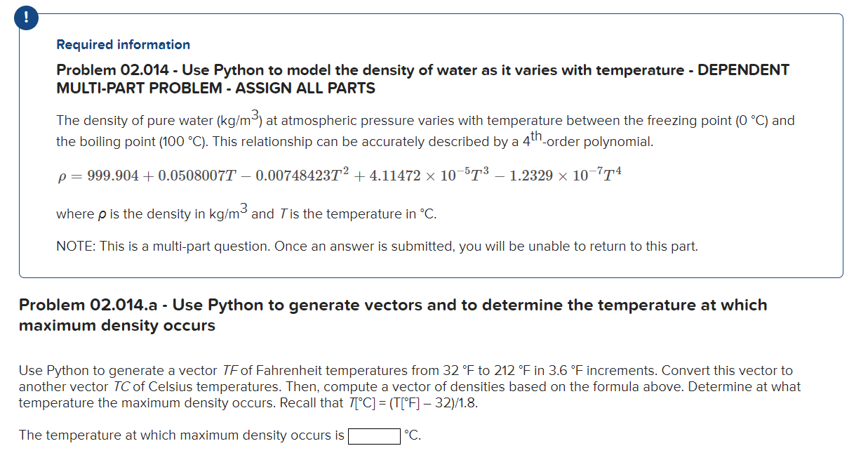Select the Required information label

pos(123,44)
